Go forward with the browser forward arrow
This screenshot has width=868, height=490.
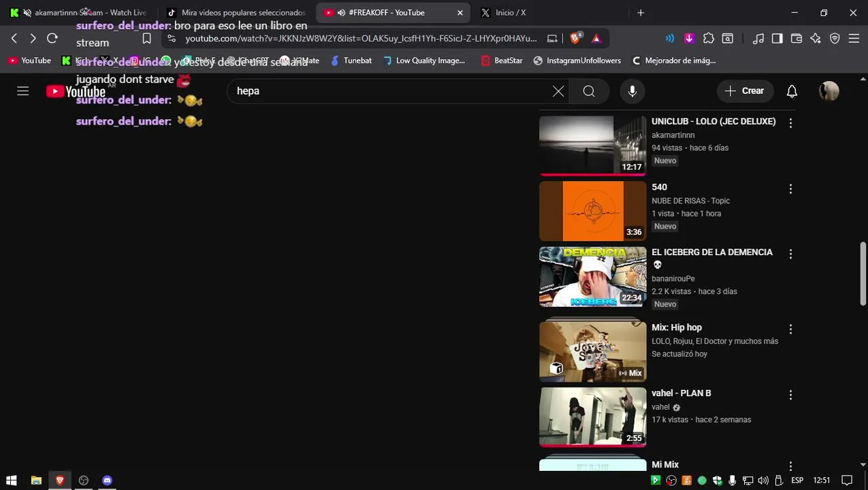(33, 39)
